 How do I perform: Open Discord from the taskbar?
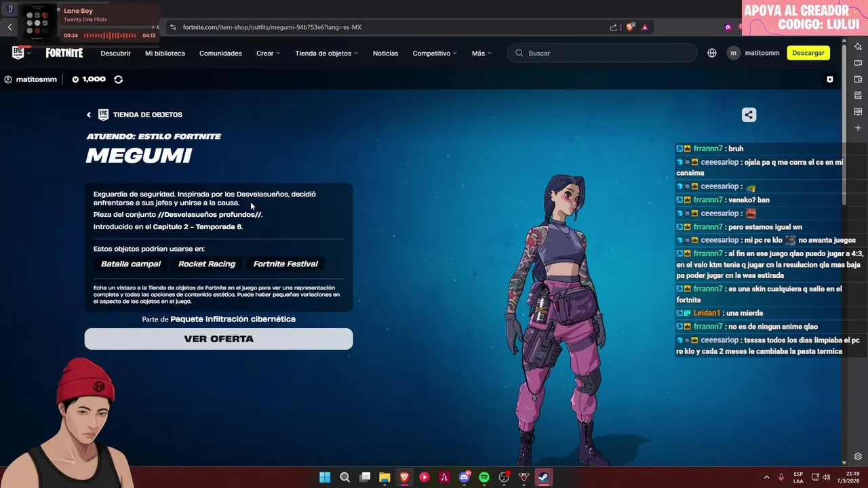tap(465, 477)
